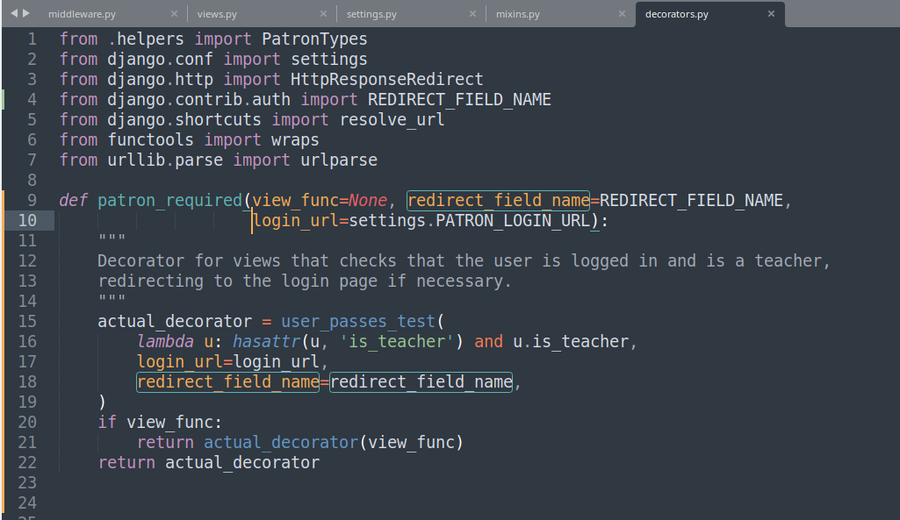900x520 pixels.
Task: Click highlighted 'redirect_field_name' on line 9
Action: (x=498, y=201)
